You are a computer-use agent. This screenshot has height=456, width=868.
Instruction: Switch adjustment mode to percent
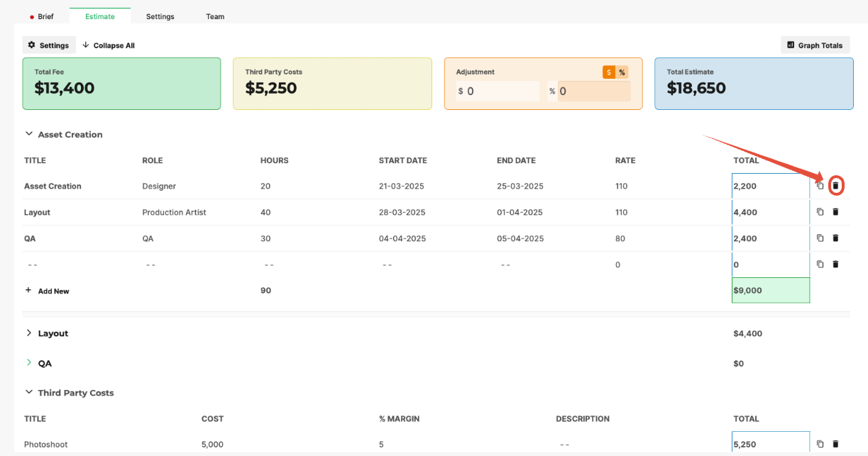[x=622, y=72]
